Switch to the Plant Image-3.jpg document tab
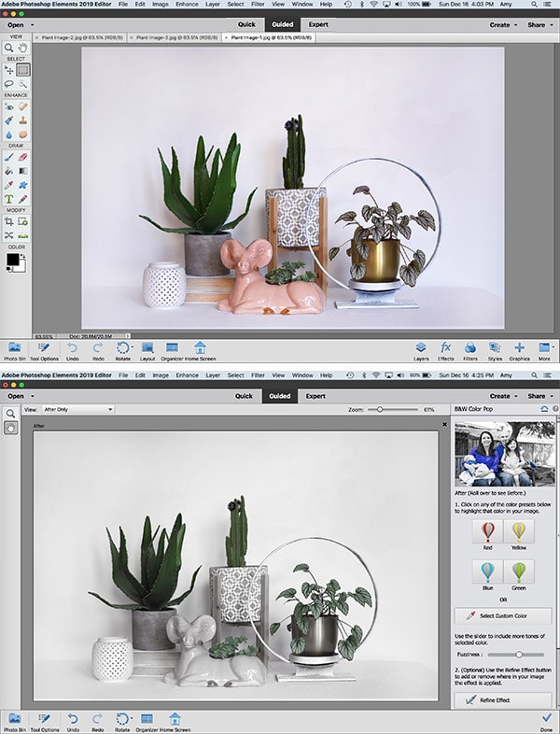Image resolution: width=560 pixels, height=734 pixels. pyautogui.click(x=176, y=37)
